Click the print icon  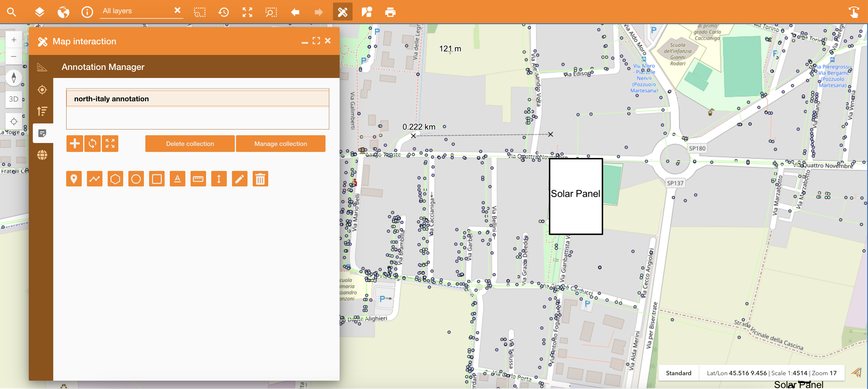pyautogui.click(x=390, y=12)
